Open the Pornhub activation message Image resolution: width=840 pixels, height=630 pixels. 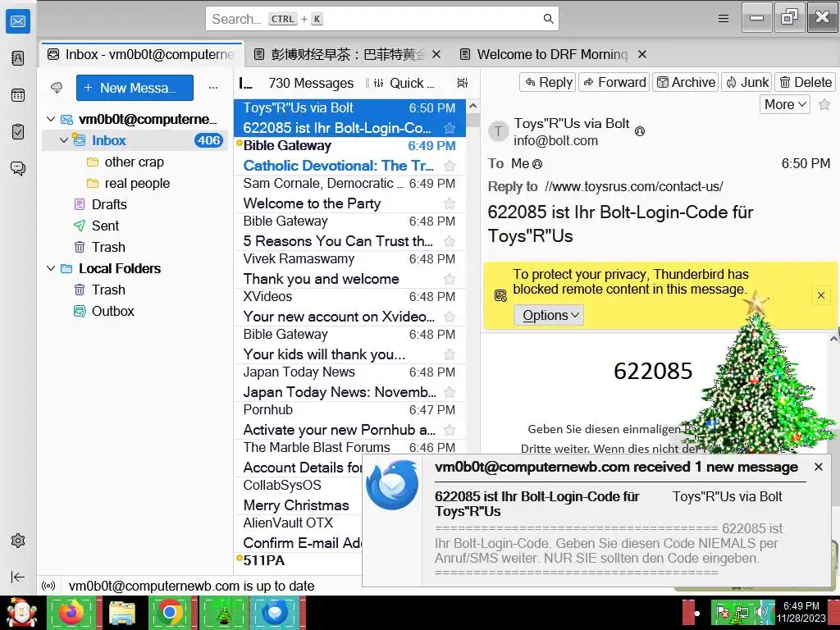pyautogui.click(x=349, y=420)
